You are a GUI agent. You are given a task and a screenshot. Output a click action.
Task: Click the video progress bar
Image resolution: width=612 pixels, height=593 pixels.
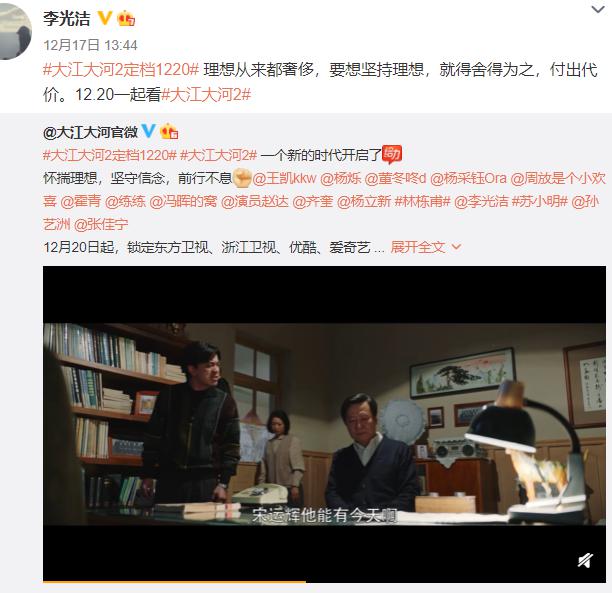coord(324,582)
